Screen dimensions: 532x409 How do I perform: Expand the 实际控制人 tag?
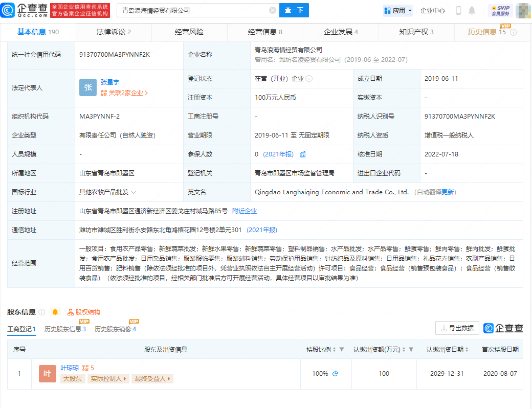pyautogui.click(x=108, y=379)
